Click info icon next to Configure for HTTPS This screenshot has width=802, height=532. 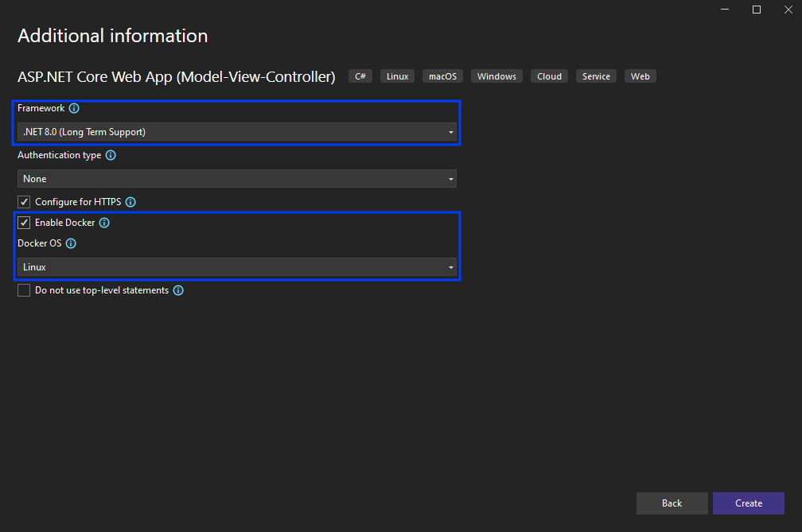click(x=130, y=202)
